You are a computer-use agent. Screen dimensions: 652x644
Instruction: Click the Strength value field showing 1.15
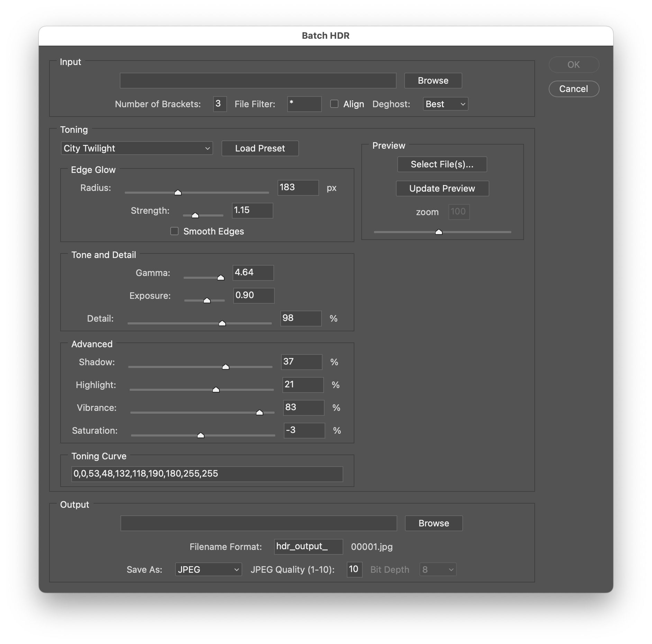point(253,211)
